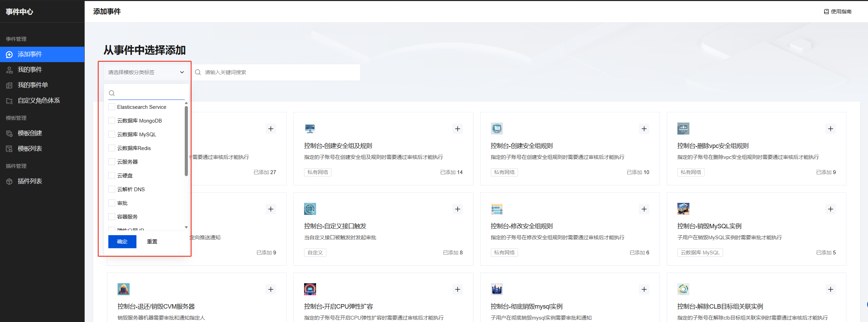Click the plus on 控制台-删除vpc安全组规则 card
The height and width of the screenshot is (322, 868).
click(x=831, y=129)
